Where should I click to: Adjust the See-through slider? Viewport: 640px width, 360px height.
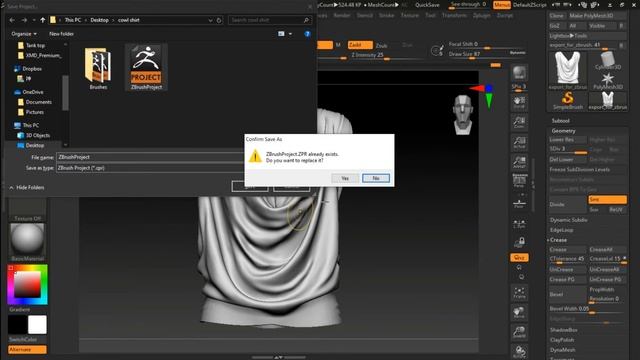(x=468, y=5)
